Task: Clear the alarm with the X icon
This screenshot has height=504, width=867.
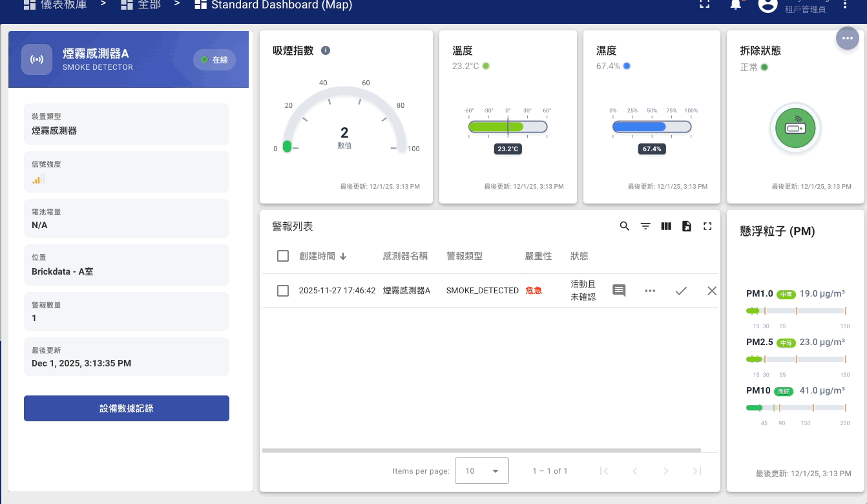Action: [x=712, y=291]
